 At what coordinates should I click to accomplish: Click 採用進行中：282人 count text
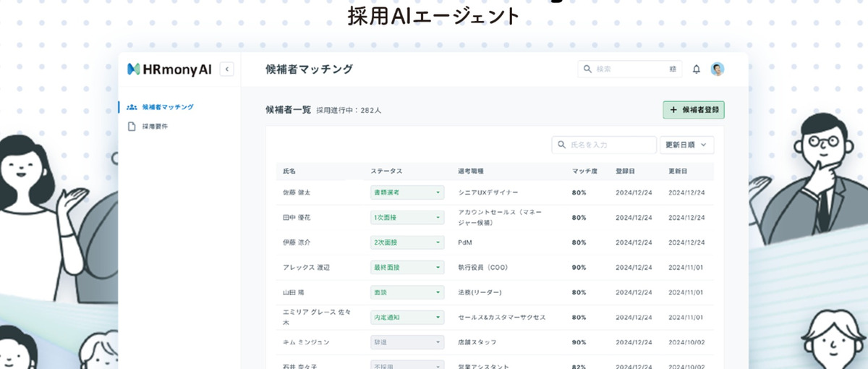(x=349, y=111)
